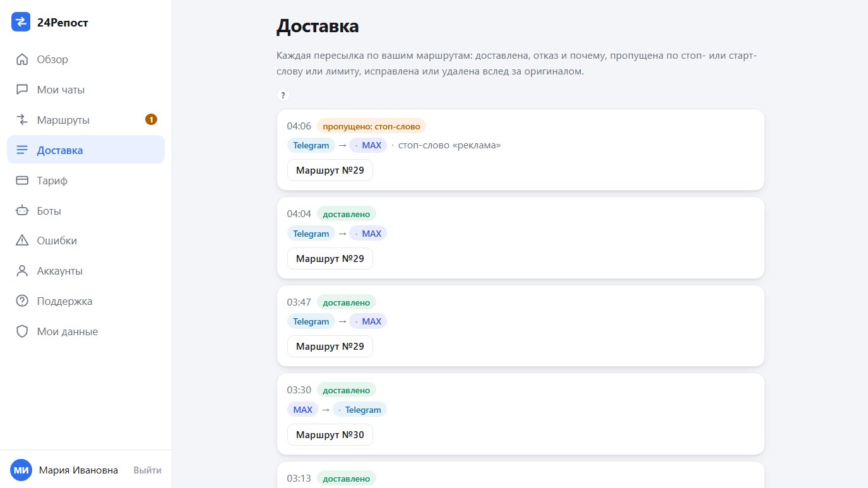868x488 pixels.
Task: Open the small question mark help icon
Action: click(283, 95)
